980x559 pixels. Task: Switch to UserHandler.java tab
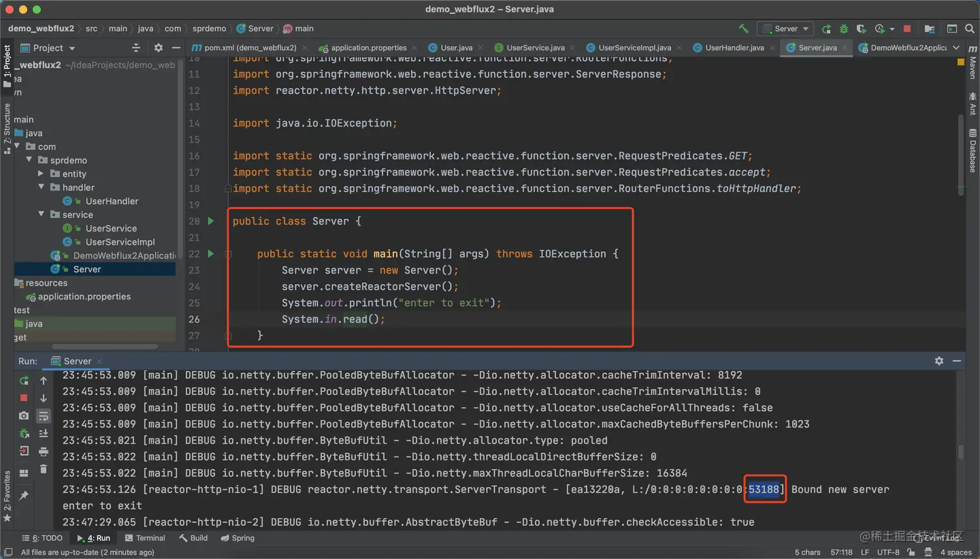click(734, 47)
